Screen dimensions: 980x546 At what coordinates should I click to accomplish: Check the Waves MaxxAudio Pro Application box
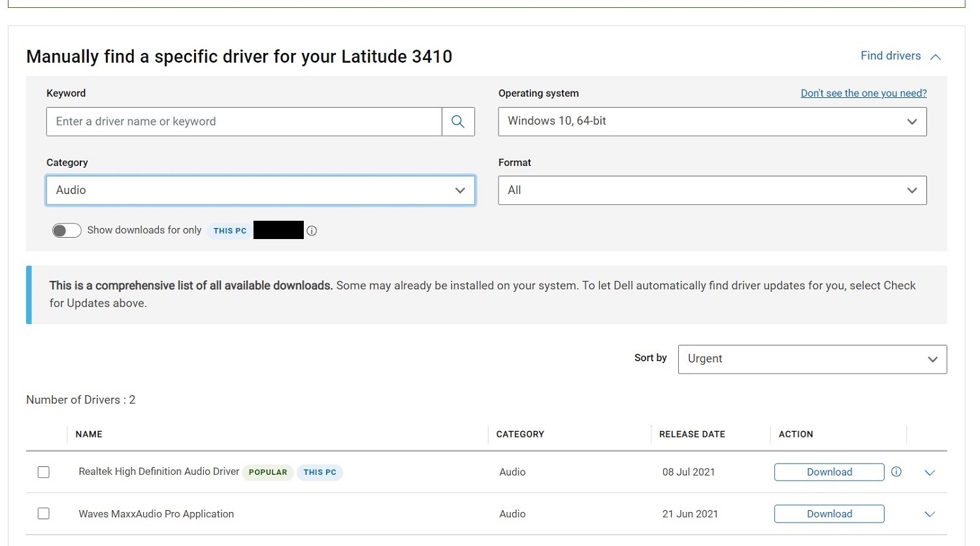coord(44,514)
